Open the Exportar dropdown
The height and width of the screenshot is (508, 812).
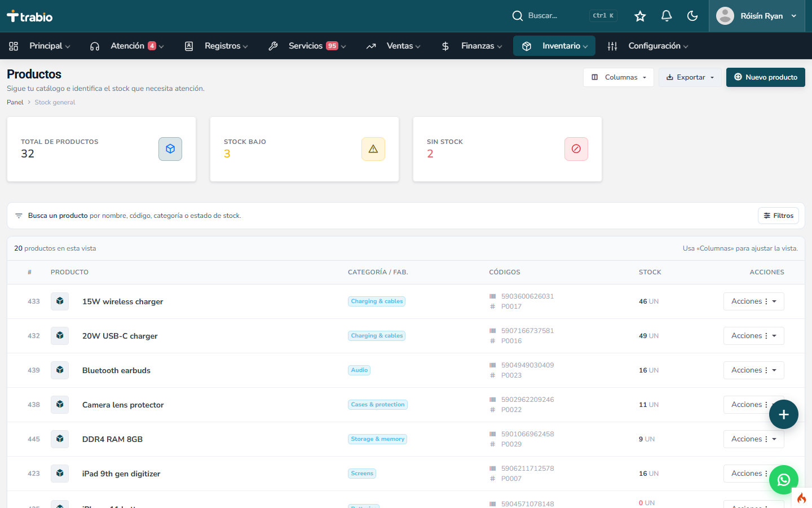(690, 77)
